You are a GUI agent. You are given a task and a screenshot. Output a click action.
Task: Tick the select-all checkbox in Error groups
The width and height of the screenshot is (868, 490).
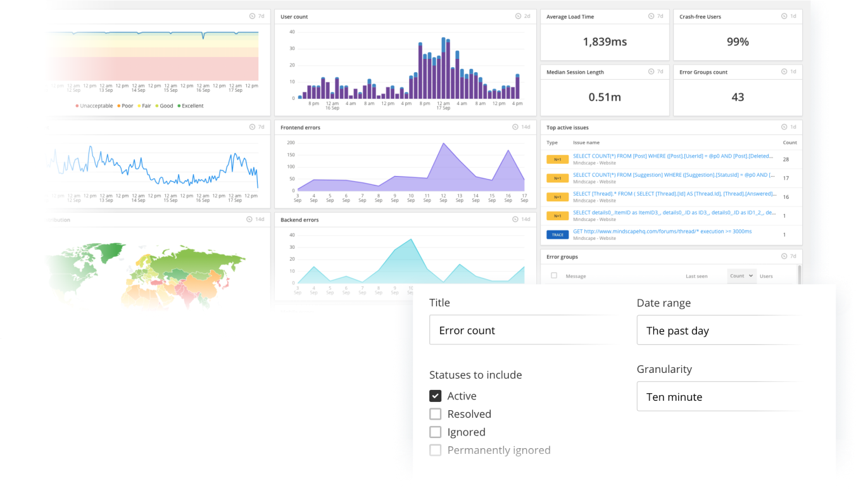click(554, 276)
